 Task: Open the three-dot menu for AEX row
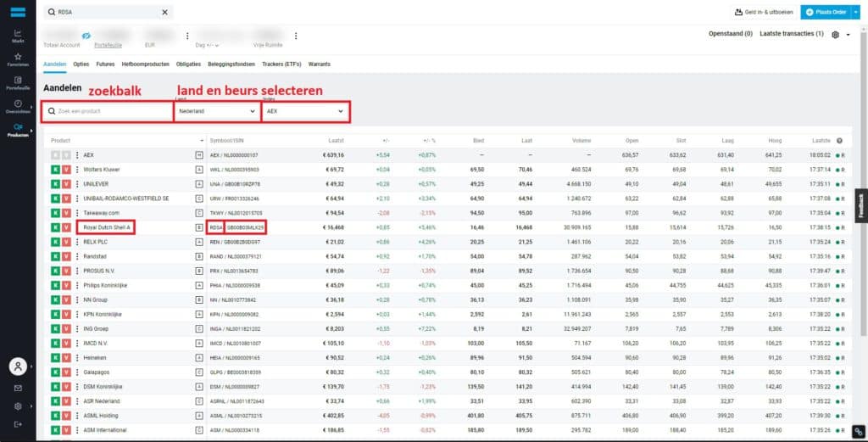77,155
